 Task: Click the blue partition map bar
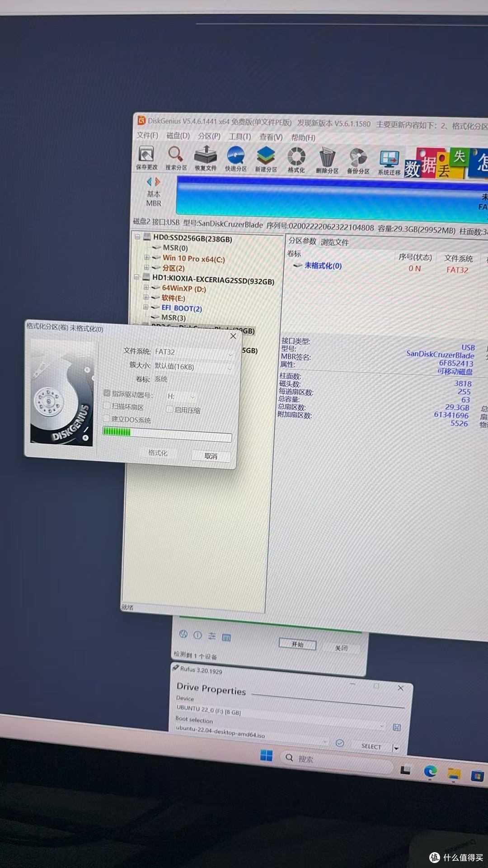click(332, 198)
